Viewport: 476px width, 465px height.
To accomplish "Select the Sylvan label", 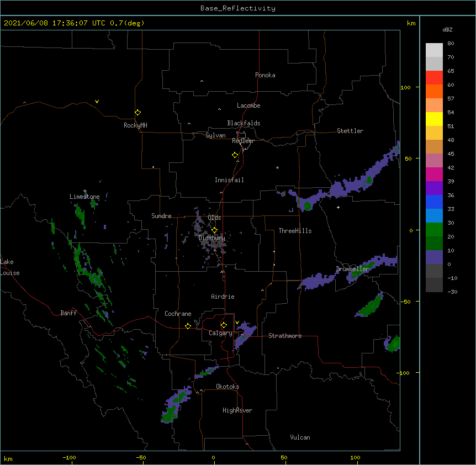I will (215, 135).
